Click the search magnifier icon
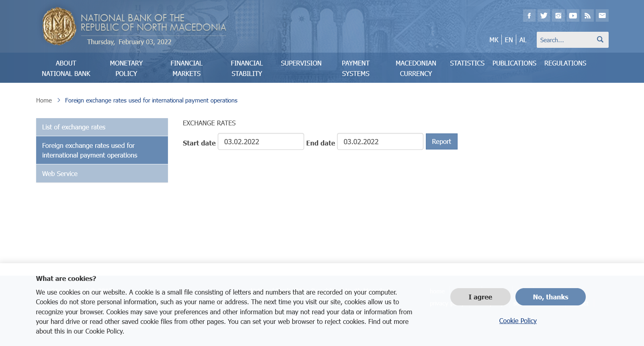Screen dimensions: 644x346 point(600,39)
